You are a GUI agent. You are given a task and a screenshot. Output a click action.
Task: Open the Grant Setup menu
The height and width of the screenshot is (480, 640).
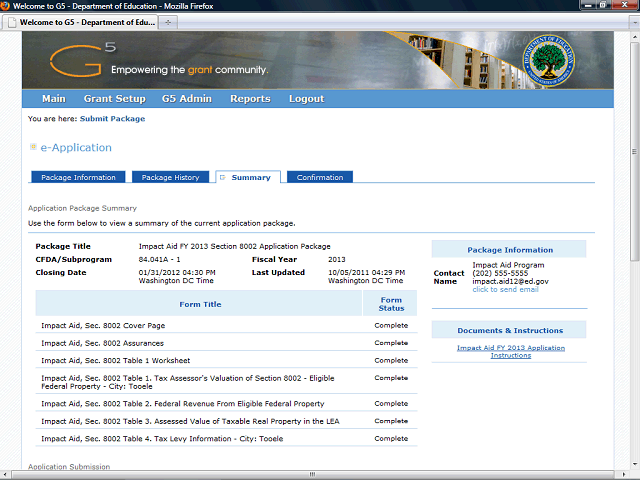click(114, 99)
